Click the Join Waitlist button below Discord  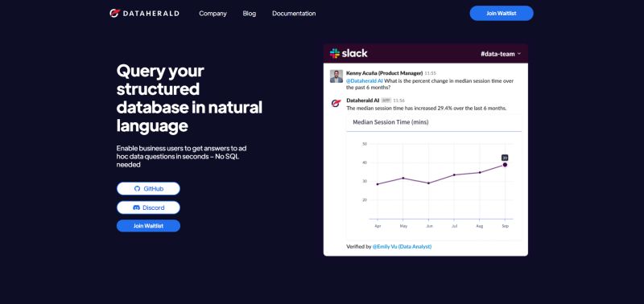(x=148, y=226)
